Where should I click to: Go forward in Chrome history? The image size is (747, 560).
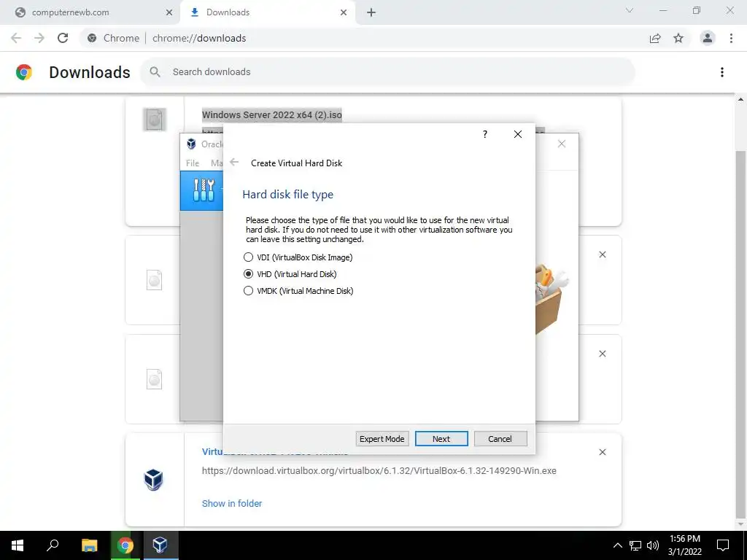[x=39, y=38]
